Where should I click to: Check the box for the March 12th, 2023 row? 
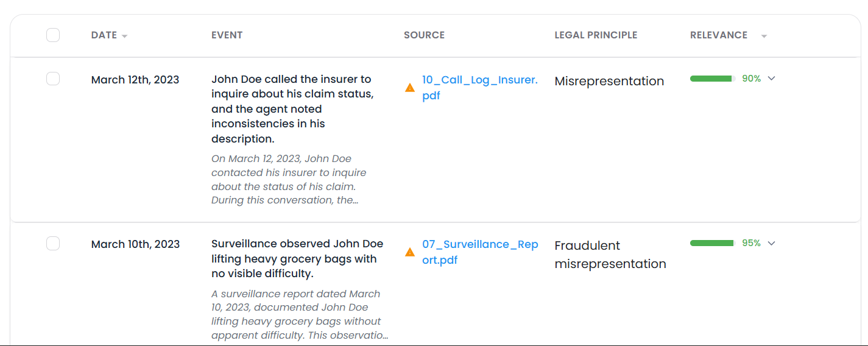tap(53, 79)
